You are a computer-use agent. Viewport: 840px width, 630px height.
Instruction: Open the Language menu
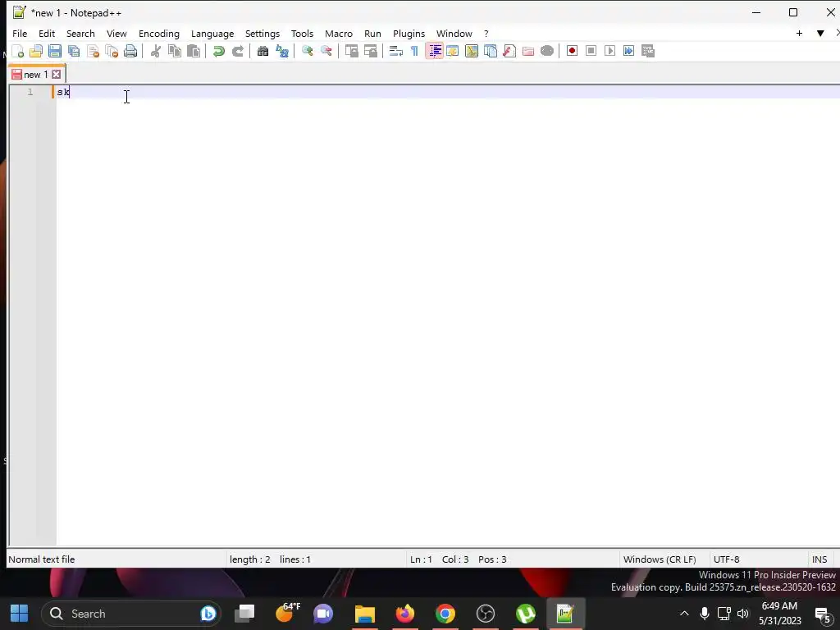click(x=212, y=33)
